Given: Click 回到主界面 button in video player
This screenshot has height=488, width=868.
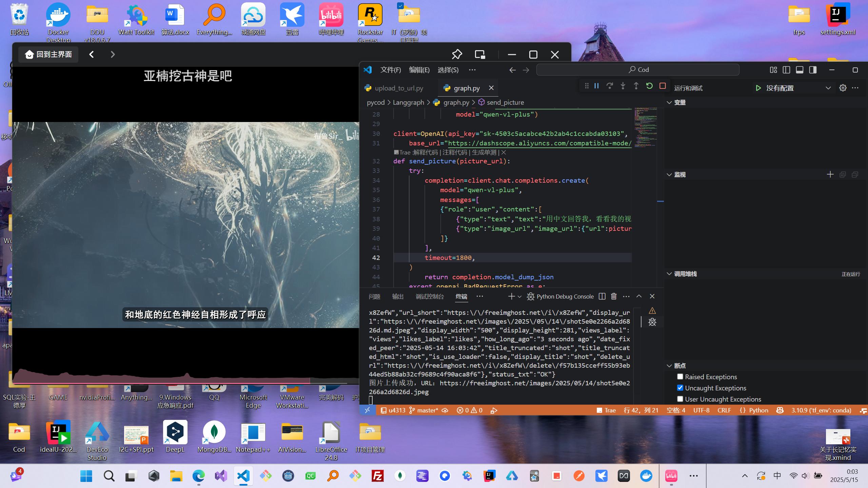Looking at the screenshot, I should 48,54.
